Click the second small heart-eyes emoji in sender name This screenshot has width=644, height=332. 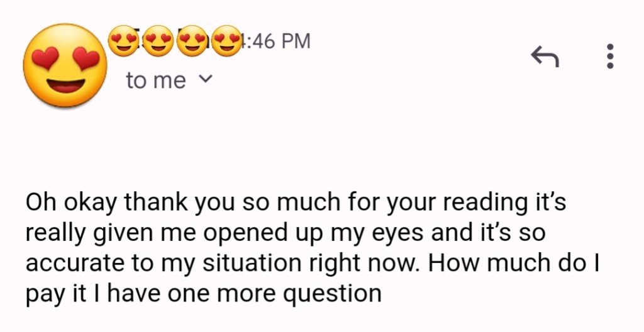tap(158, 41)
